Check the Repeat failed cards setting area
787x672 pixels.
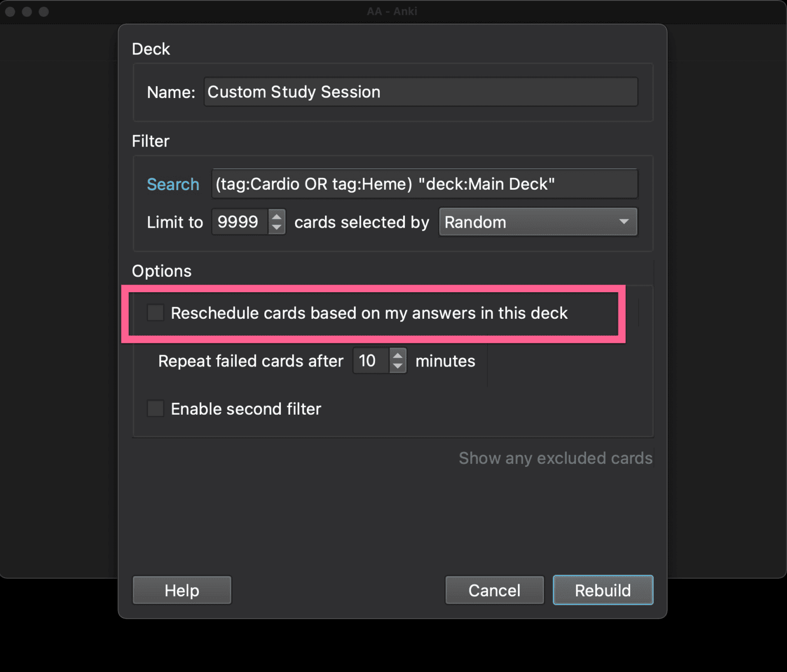251,360
